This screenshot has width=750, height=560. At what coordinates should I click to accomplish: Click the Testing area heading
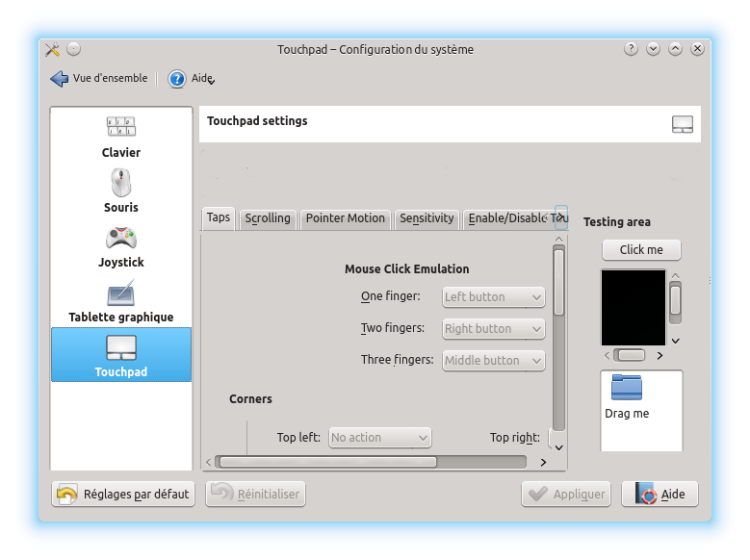pos(616,222)
